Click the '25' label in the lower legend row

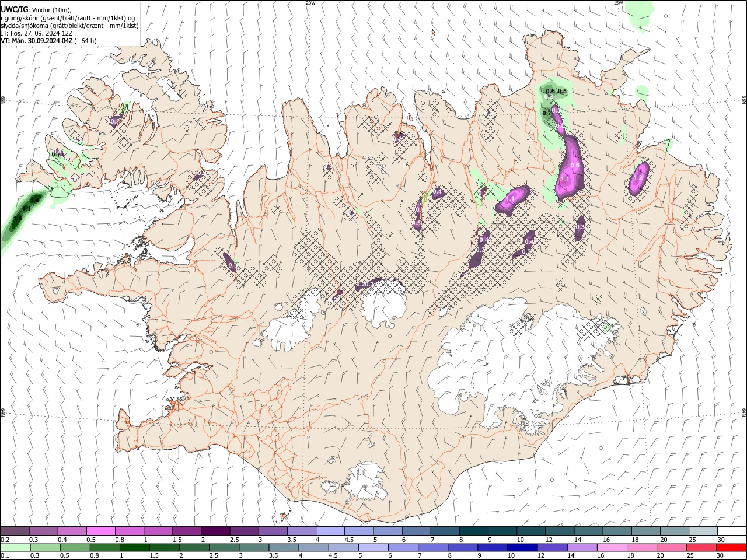(692, 556)
